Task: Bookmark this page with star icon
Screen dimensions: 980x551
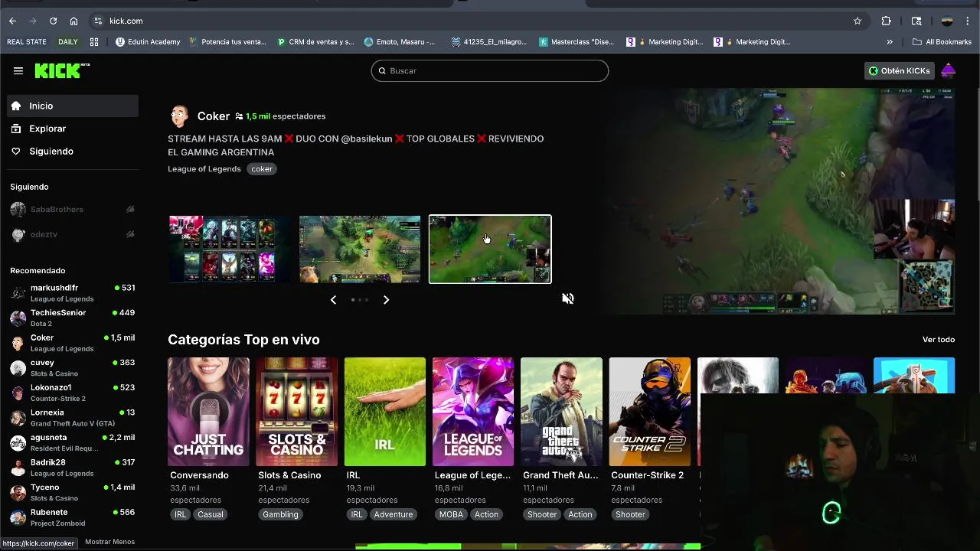Action: point(857,21)
